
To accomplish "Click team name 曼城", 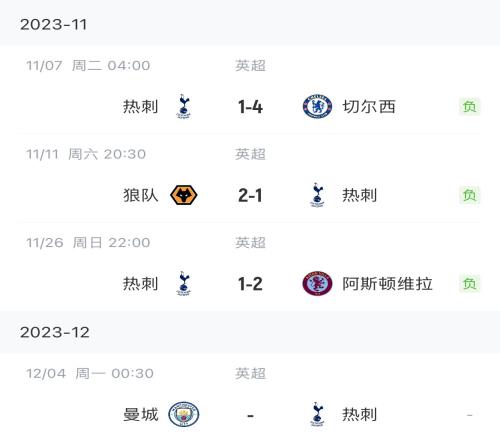I will click(141, 414).
